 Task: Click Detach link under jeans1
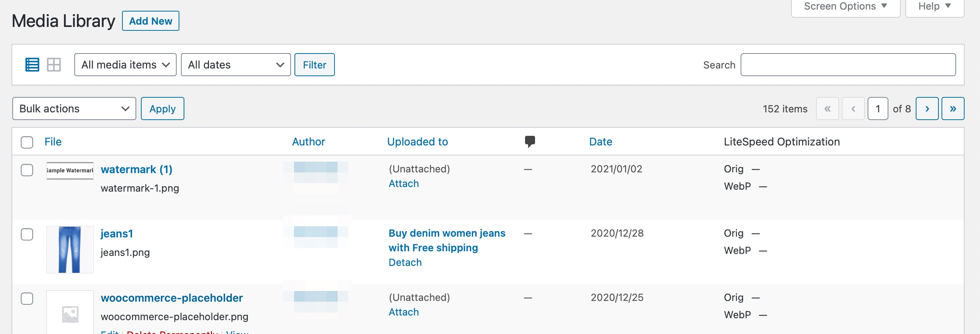coord(405,262)
